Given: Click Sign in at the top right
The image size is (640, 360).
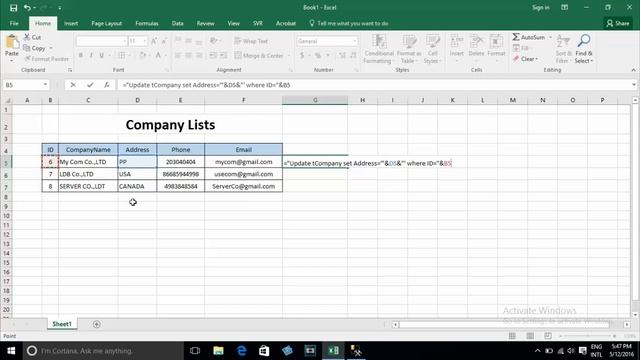Looking at the screenshot, I should 540,7.
